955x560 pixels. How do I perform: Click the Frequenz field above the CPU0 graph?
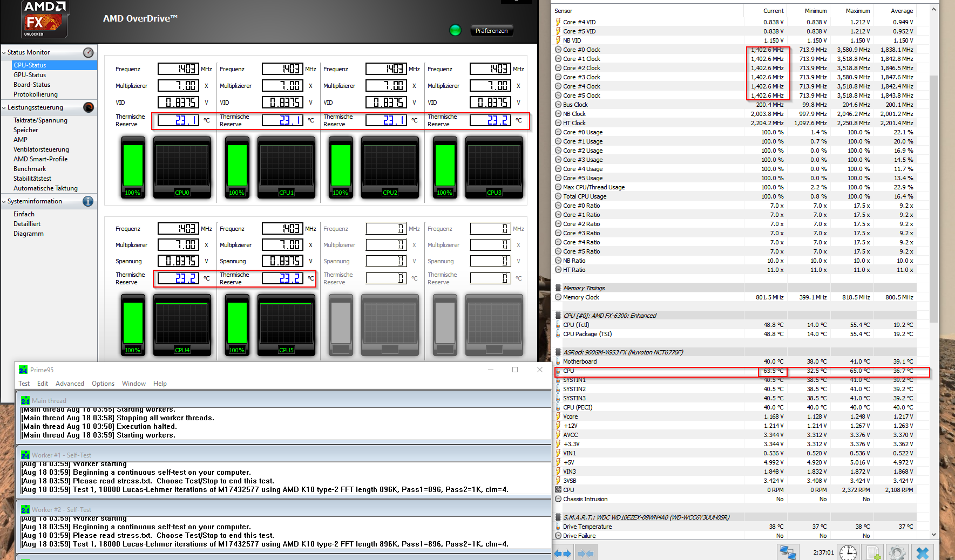pyautogui.click(x=178, y=69)
